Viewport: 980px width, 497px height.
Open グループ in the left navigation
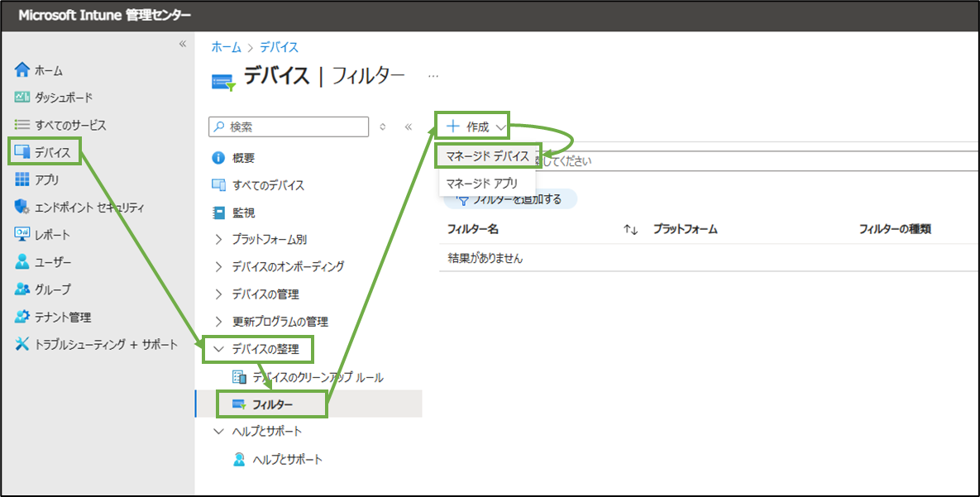coord(53,290)
